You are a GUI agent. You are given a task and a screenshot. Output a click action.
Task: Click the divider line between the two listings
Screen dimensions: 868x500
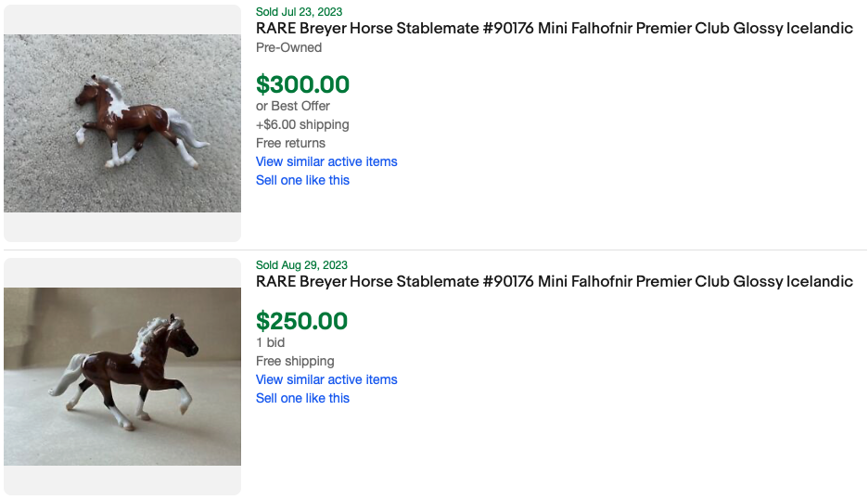434,250
